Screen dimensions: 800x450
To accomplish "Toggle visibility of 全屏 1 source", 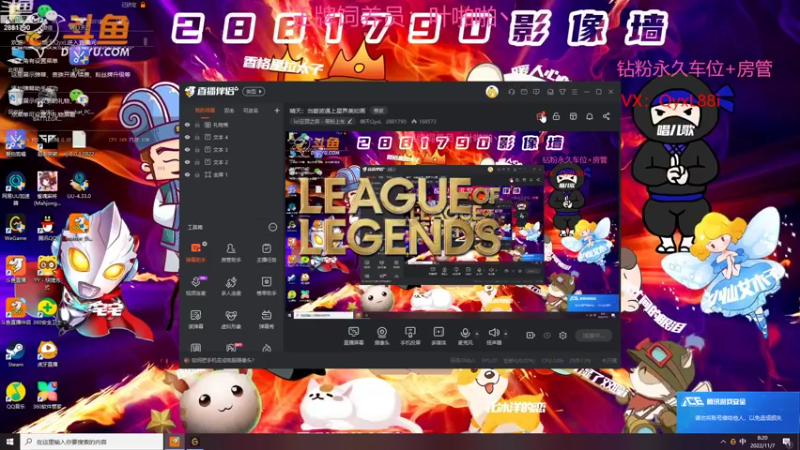I will click(x=187, y=174).
